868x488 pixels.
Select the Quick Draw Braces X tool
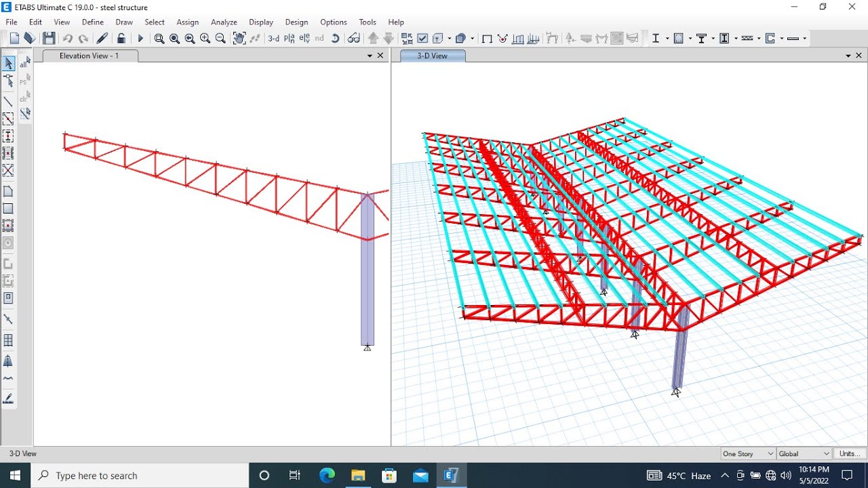[8, 171]
